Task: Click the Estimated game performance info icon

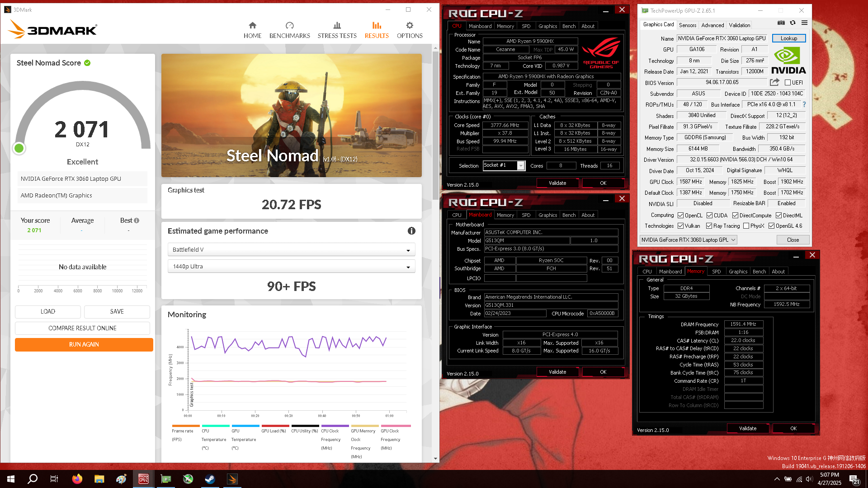Action: 411,231
